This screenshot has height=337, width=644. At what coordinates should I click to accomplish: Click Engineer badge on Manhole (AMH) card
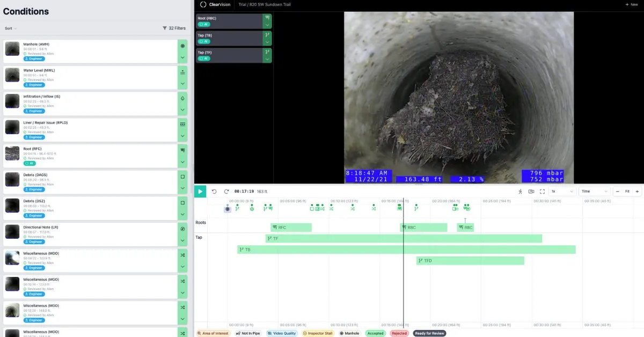[34, 59]
